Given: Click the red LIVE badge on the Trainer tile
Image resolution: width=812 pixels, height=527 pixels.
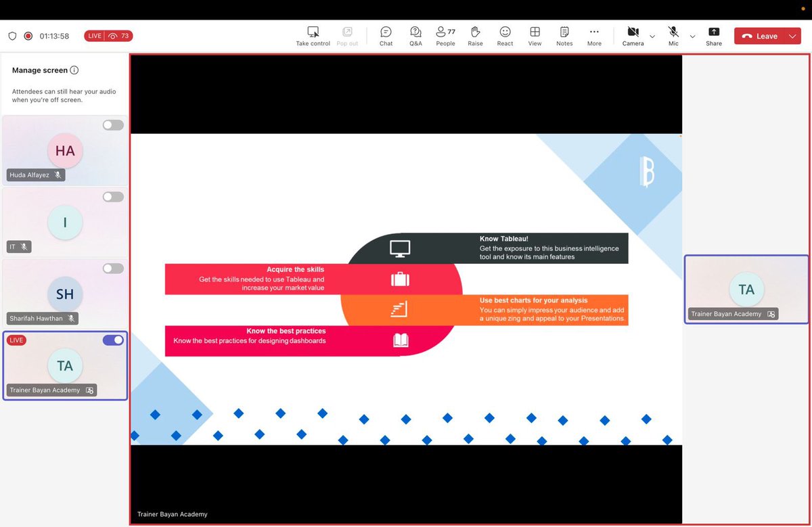Looking at the screenshot, I should (16, 340).
